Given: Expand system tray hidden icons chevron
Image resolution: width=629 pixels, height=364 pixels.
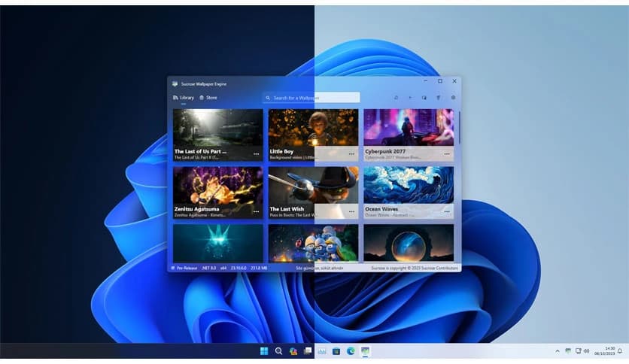Looking at the screenshot, I should pos(558,351).
